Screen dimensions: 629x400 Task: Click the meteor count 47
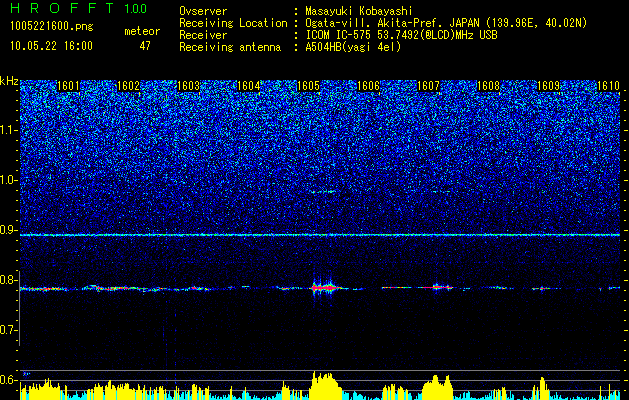click(x=145, y=46)
